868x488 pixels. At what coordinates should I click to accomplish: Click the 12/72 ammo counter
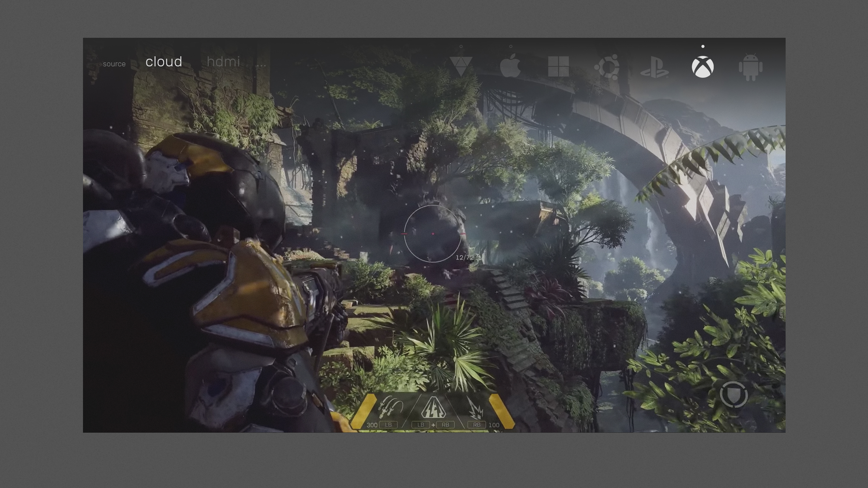(465, 257)
